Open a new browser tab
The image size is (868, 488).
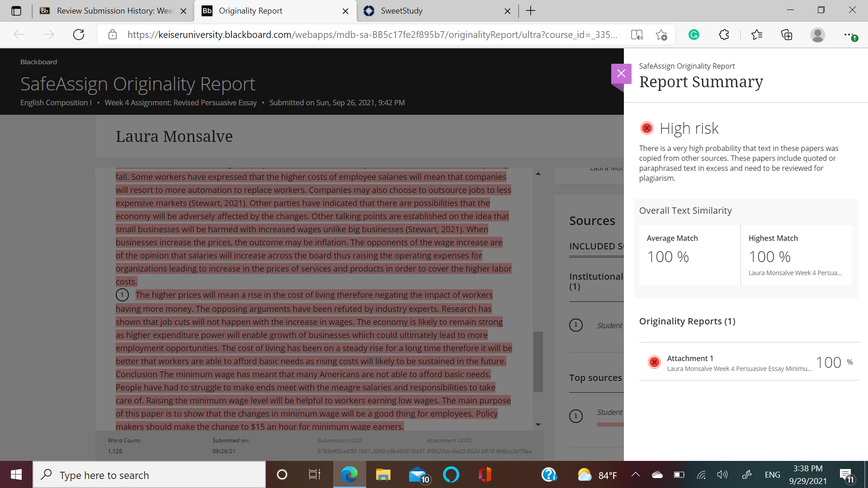531,11
